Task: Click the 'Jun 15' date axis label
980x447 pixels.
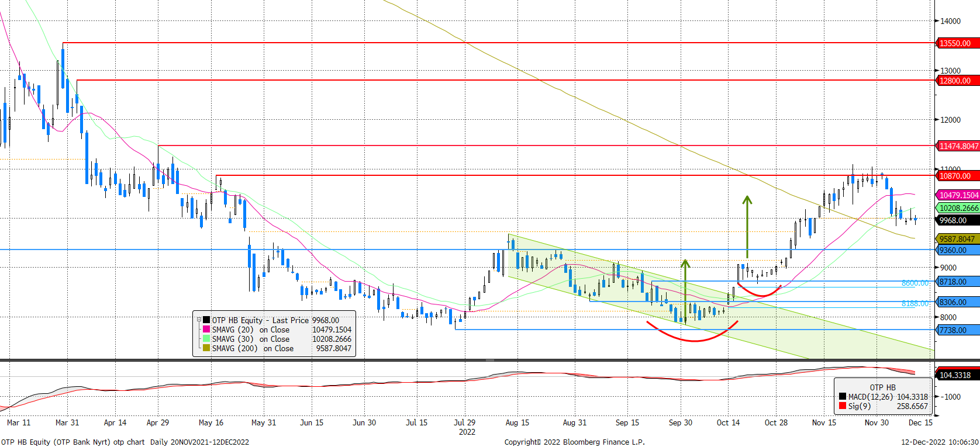Action: pos(312,422)
